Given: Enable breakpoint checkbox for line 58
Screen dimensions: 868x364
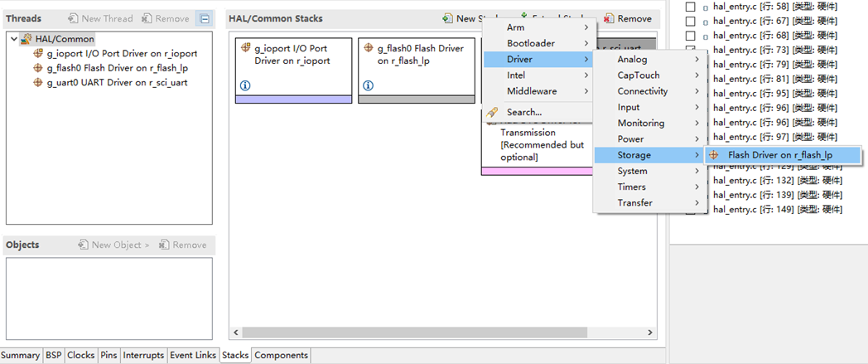Looking at the screenshot, I should [x=690, y=7].
